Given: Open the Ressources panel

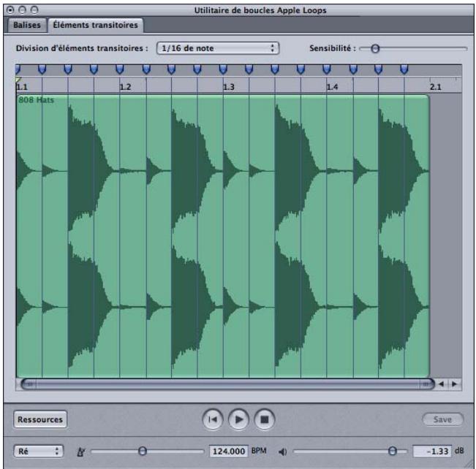Looking at the screenshot, I should pos(40,419).
